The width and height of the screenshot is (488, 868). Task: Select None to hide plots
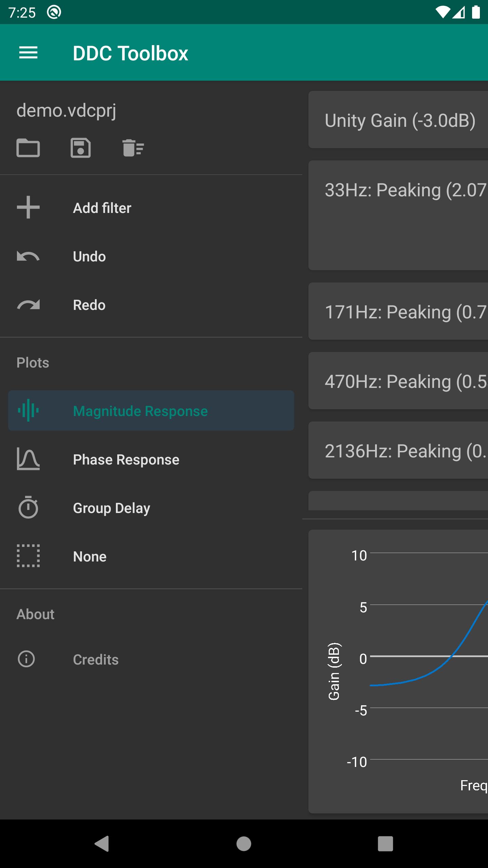(151, 556)
